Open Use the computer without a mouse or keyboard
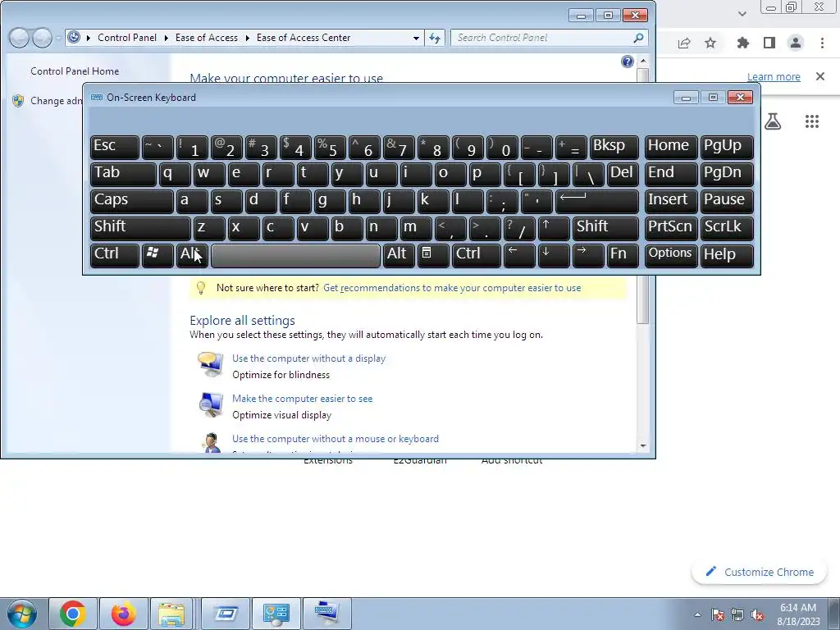Image resolution: width=840 pixels, height=630 pixels. tap(336, 439)
